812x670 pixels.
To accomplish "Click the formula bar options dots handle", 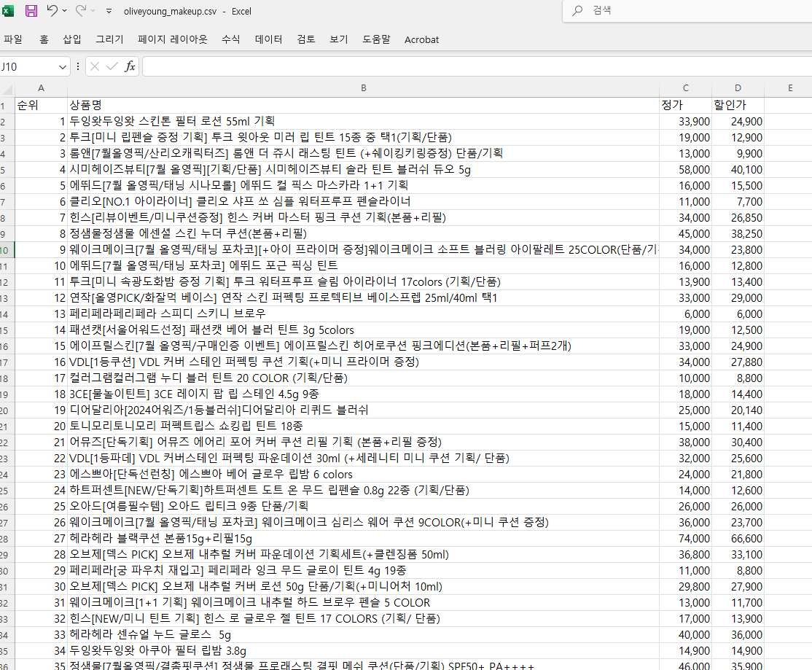I will pos(78,66).
